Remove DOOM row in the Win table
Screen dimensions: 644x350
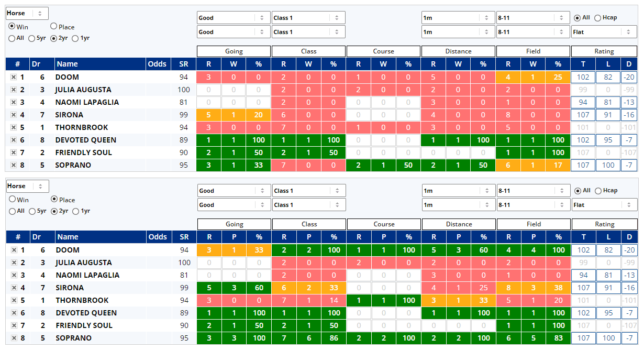tap(14, 77)
